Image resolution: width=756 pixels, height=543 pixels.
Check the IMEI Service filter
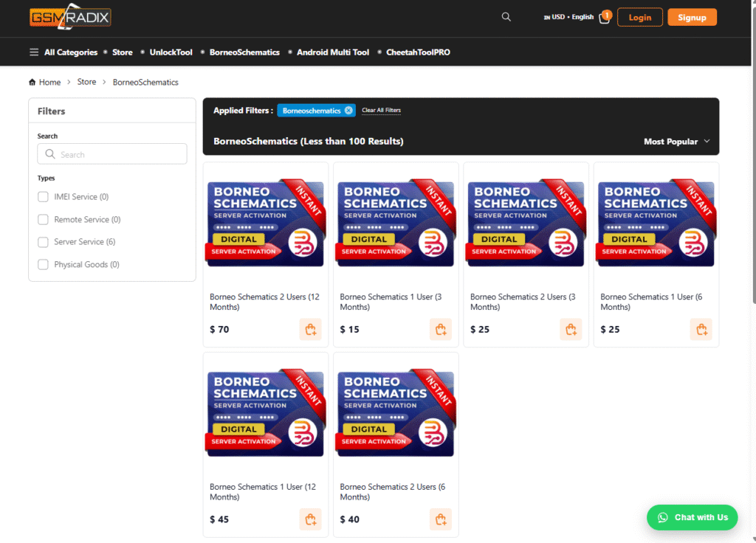[44, 197]
